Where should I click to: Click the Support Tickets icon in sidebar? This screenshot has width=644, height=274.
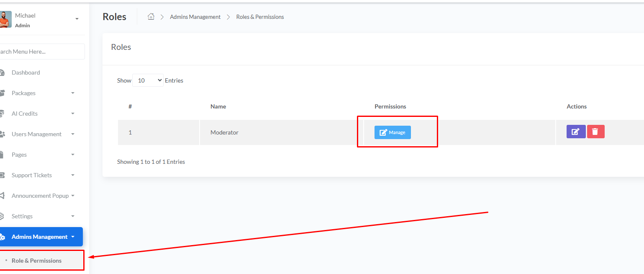tap(2, 175)
